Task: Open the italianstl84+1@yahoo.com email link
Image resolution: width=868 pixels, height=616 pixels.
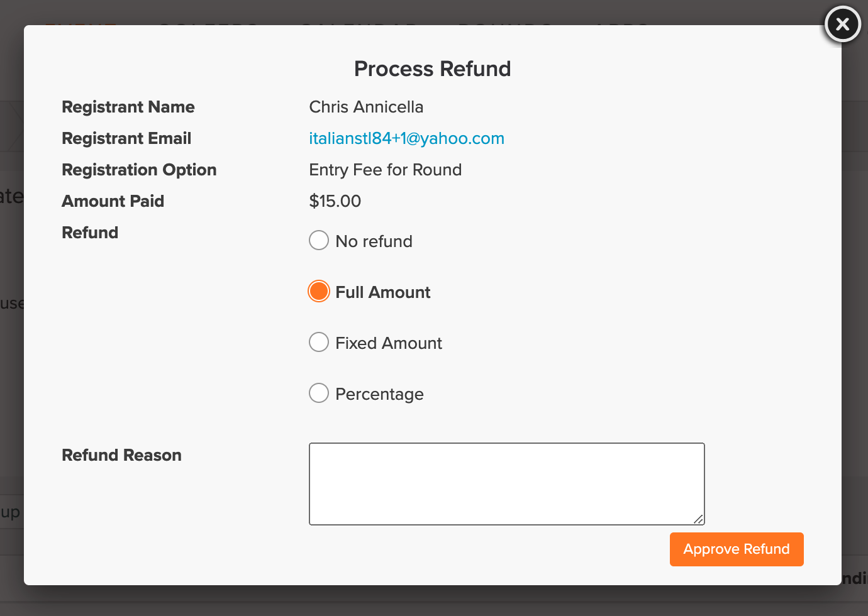Action: (407, 138)
